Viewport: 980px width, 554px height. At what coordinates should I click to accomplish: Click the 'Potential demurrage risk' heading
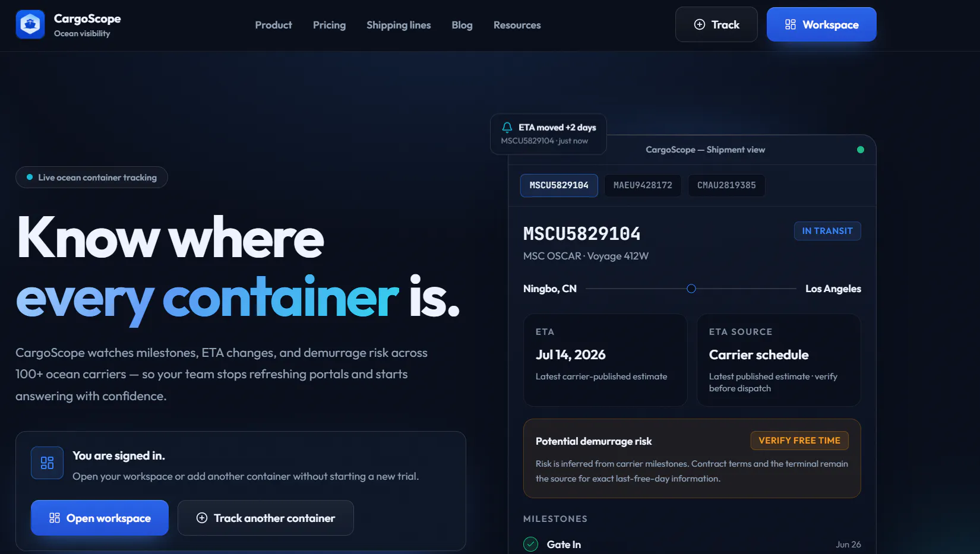[593, 441]
